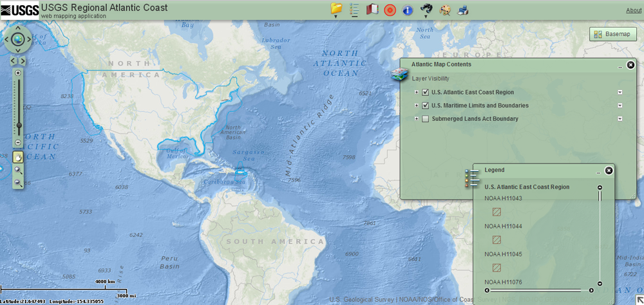Click the red target locate icon
Viewport: 644px width, 305px height.
pos(390,10)
